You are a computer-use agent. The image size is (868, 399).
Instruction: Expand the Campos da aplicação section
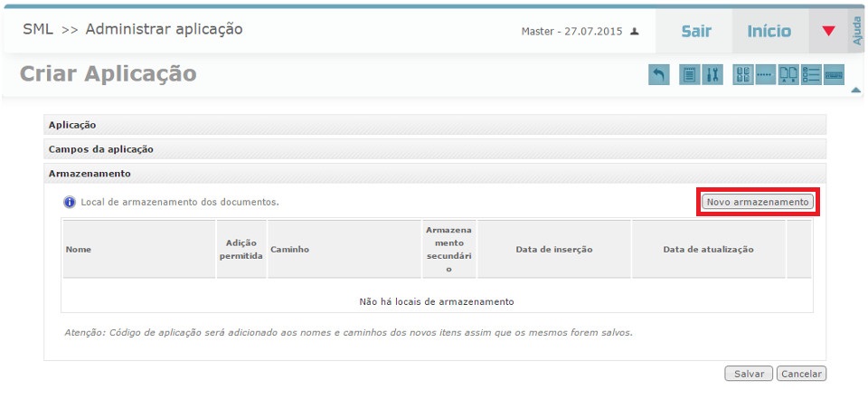(435, 149)
